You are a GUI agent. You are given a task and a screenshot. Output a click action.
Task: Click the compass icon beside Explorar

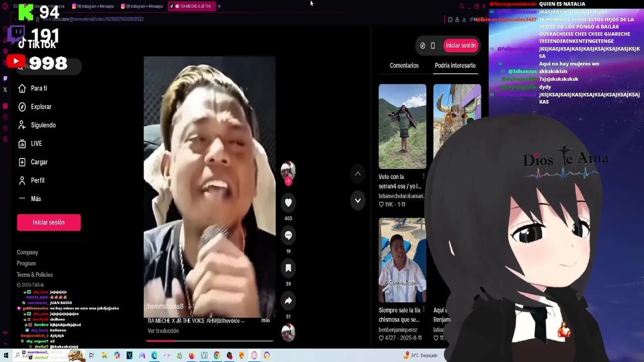pos(22,107)
